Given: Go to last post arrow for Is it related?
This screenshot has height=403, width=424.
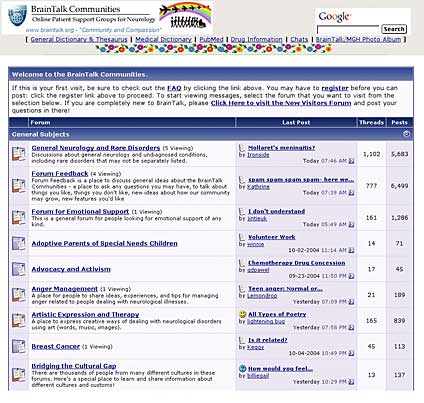Looking at the screenshot, I should point(351,353).
